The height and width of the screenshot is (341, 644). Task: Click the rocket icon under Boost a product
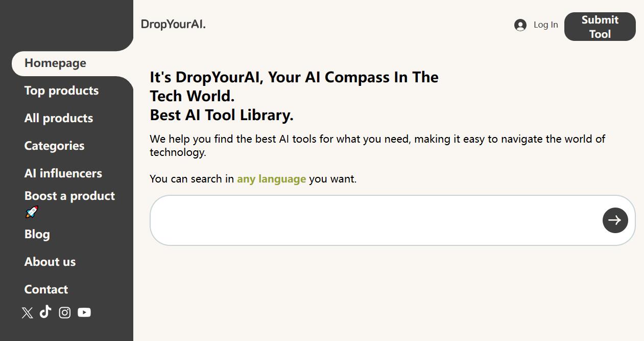point(31,212)
